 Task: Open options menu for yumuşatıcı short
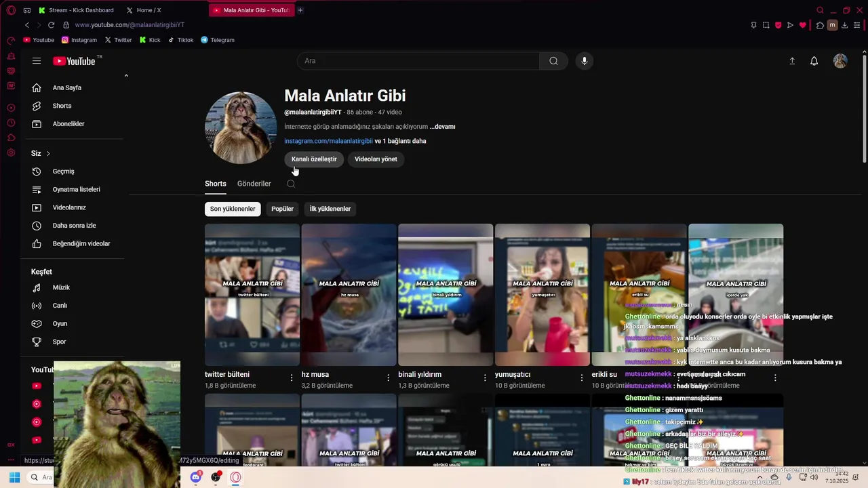click(582, 378)
